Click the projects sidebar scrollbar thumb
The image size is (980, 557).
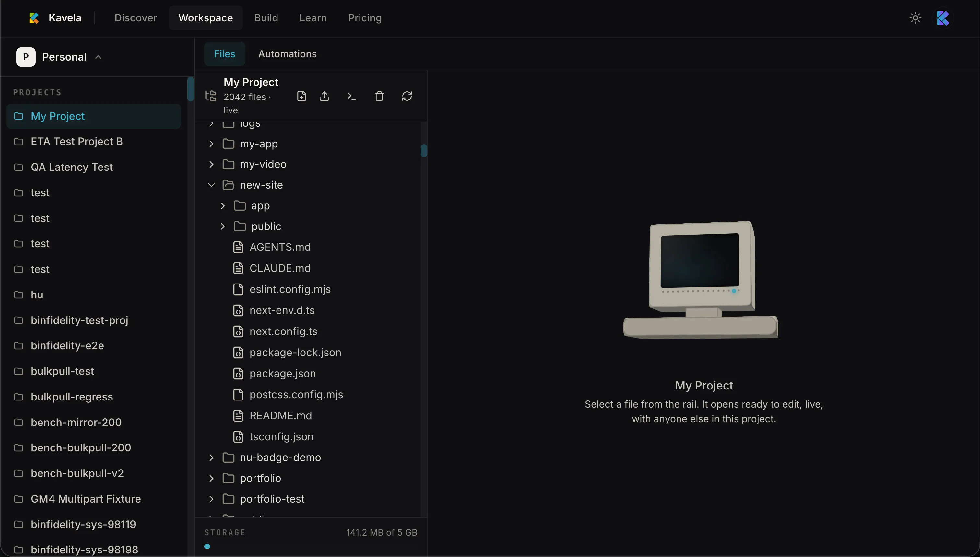pos(190,89)
